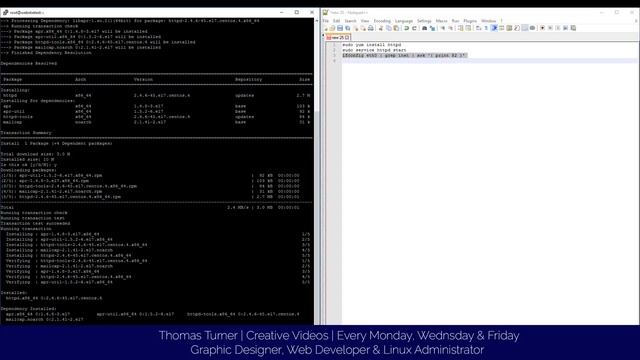This screenshot has width=640, height=360.
Task: Click line 'sudo service httpd start' in editor
Action: (x=374, y=50)
